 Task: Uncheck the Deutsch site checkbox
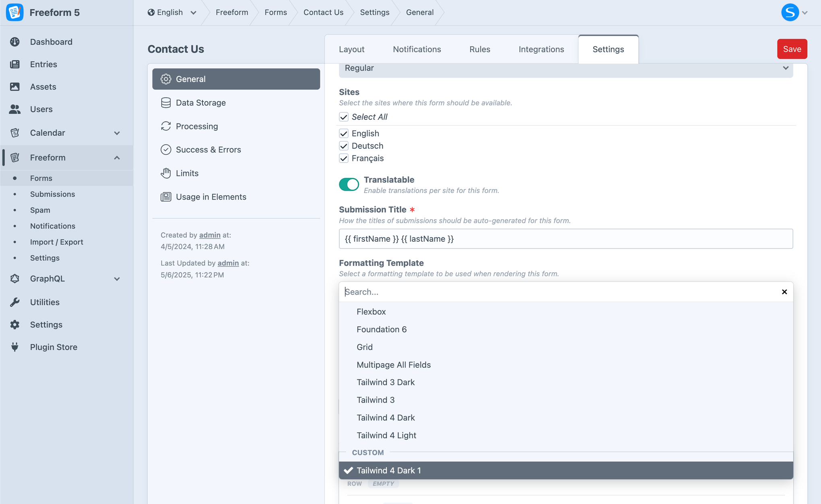pos(344,146)
